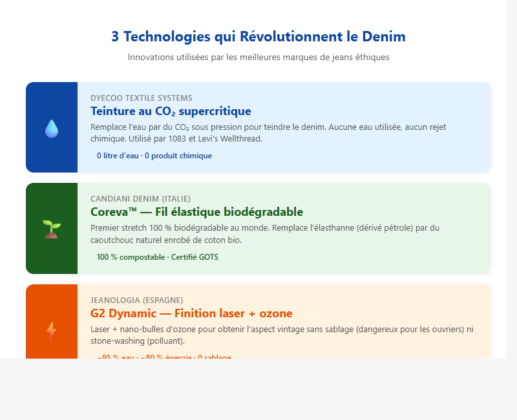Select the CANDIANI DENIM (ITALIE) label

pos(140,198)
